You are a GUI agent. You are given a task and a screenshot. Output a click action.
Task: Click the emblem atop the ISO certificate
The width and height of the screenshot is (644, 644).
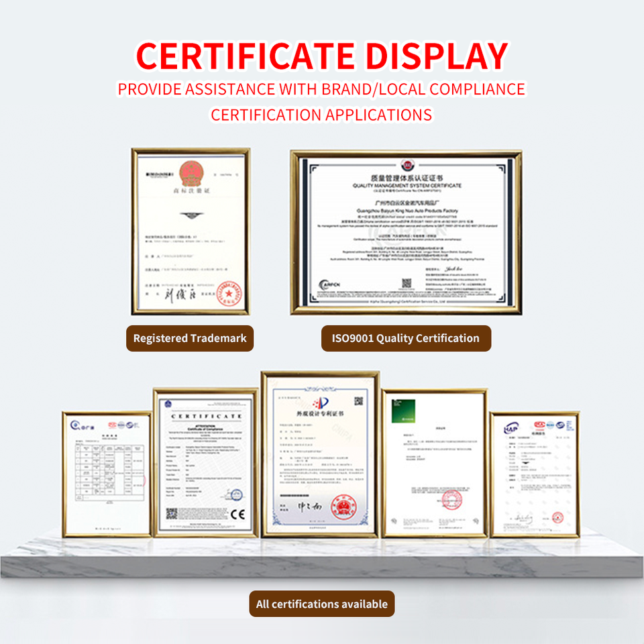[407, 165]
